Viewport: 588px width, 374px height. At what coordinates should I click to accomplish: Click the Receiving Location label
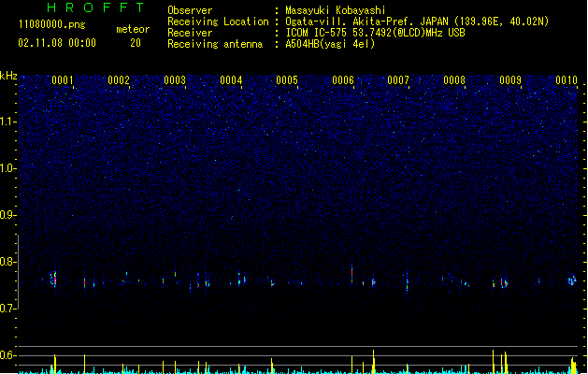pos(218,22)
